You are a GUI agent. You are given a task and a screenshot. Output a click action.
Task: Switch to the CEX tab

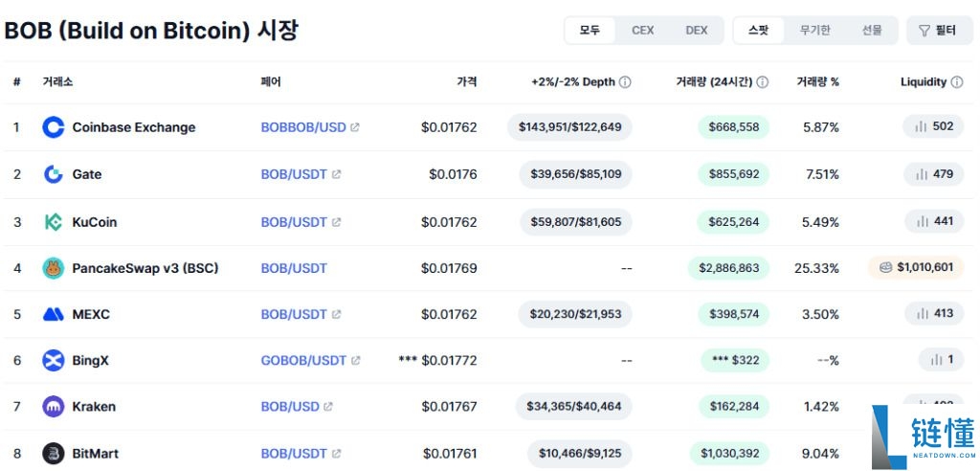643,31
